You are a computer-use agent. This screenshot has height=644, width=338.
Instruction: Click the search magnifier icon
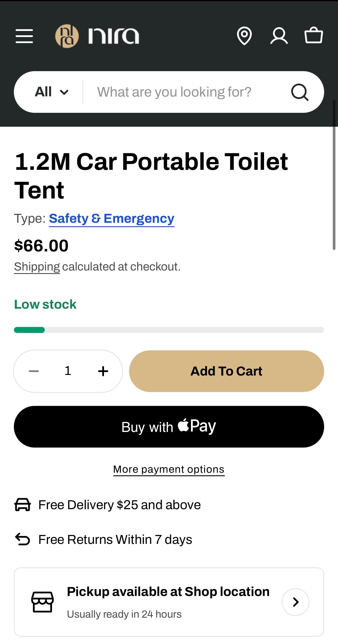(300, 92)
